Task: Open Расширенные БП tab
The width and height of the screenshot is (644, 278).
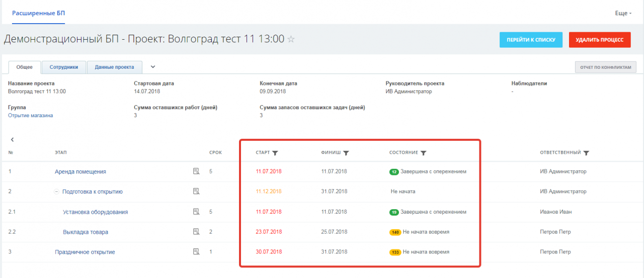Action: pyautogui.click(x=38, y=13)
